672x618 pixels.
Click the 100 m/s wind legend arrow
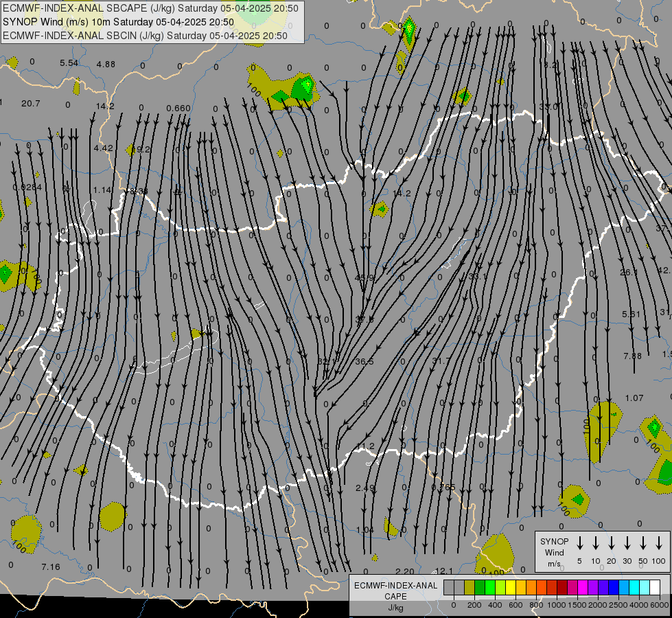659,542
